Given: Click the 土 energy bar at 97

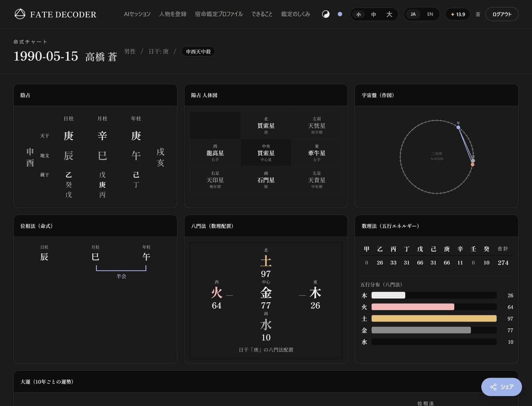Looking at the screenshot, I should (434, 319).
